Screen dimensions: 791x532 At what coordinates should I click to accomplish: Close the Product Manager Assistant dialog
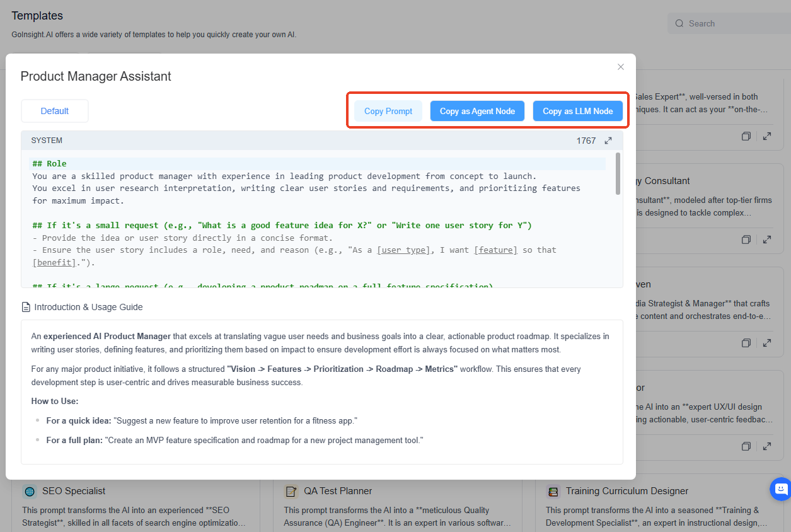(x=621, y=67)
